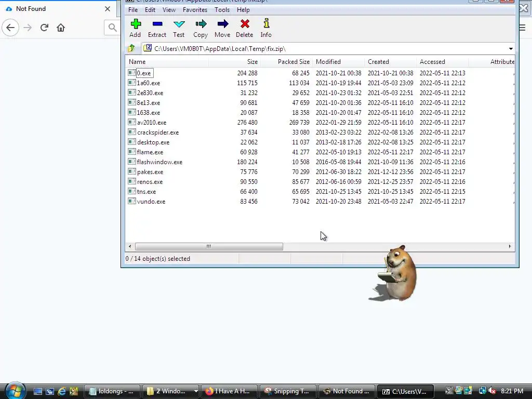
Task: Open the Edit menu
Action: pyautogui.click(x=150, y=10)
